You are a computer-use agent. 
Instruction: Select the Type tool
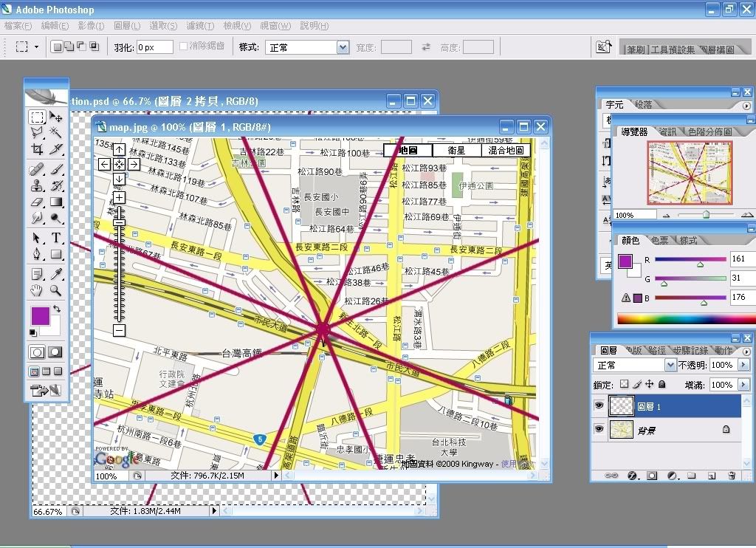click(56, 238)
